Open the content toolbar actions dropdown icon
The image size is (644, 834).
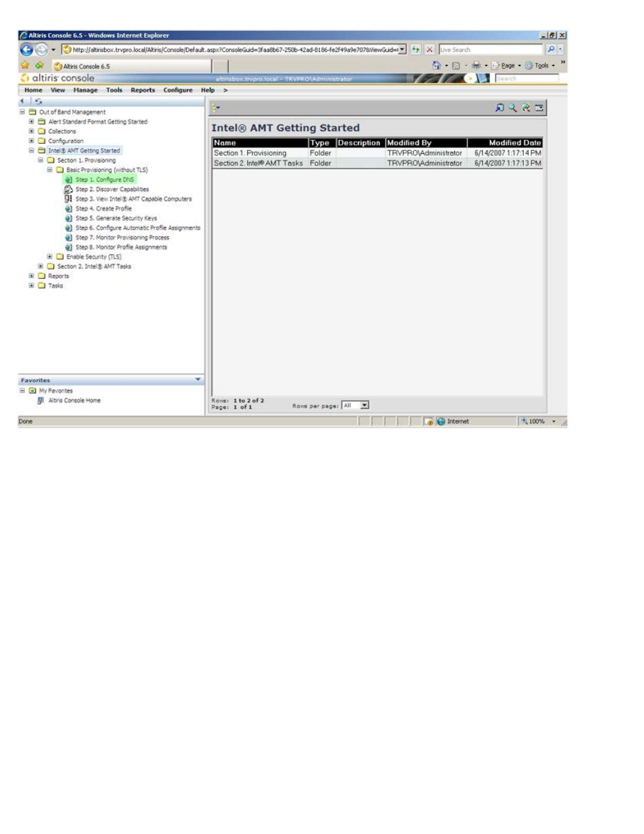[216, 107]
